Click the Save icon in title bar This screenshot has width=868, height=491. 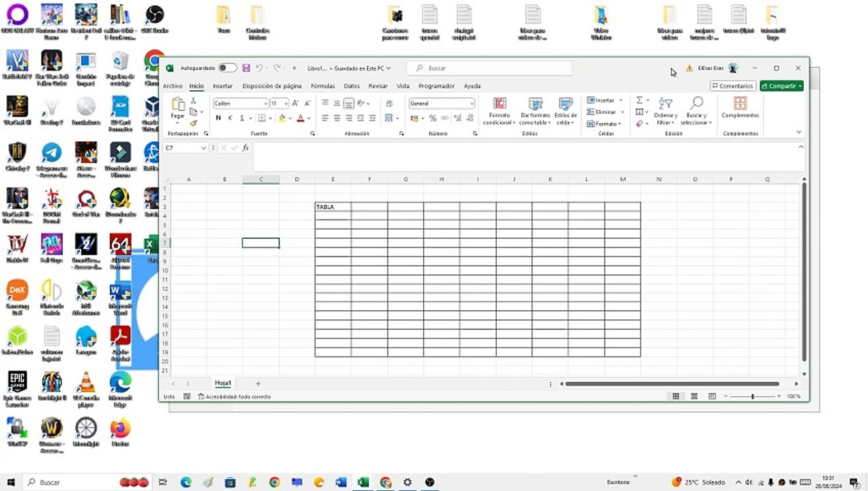pyautogui.click(x=246, y=68)
